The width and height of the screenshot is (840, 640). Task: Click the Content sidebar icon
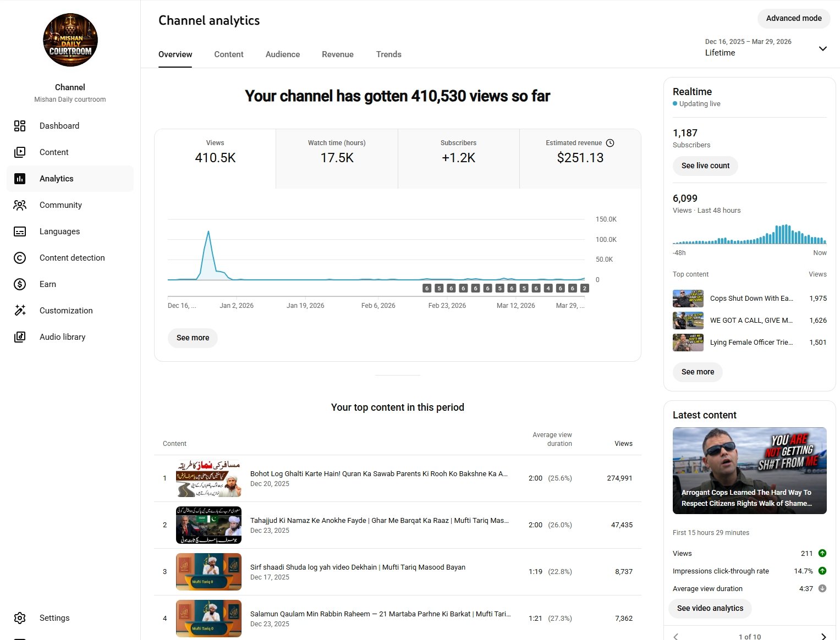[x=20, y=152]
